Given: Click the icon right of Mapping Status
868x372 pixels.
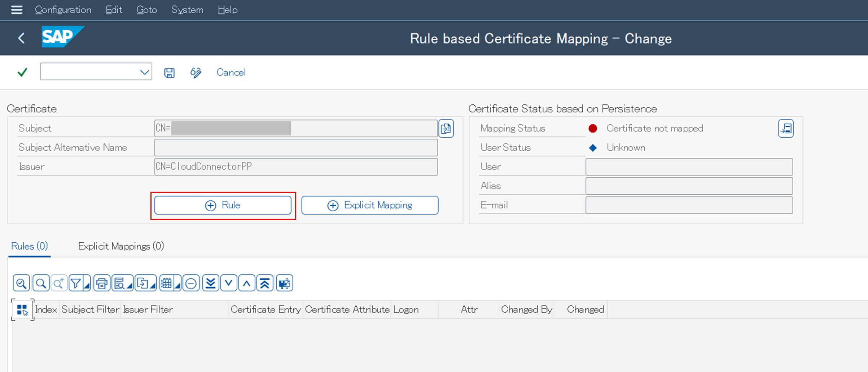Looking at the screenshot, I should 786,129.
